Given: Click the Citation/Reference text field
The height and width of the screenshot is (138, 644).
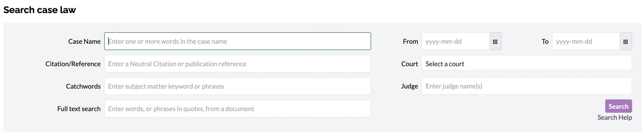Looking at the screenshot, I should coord(237,64).
